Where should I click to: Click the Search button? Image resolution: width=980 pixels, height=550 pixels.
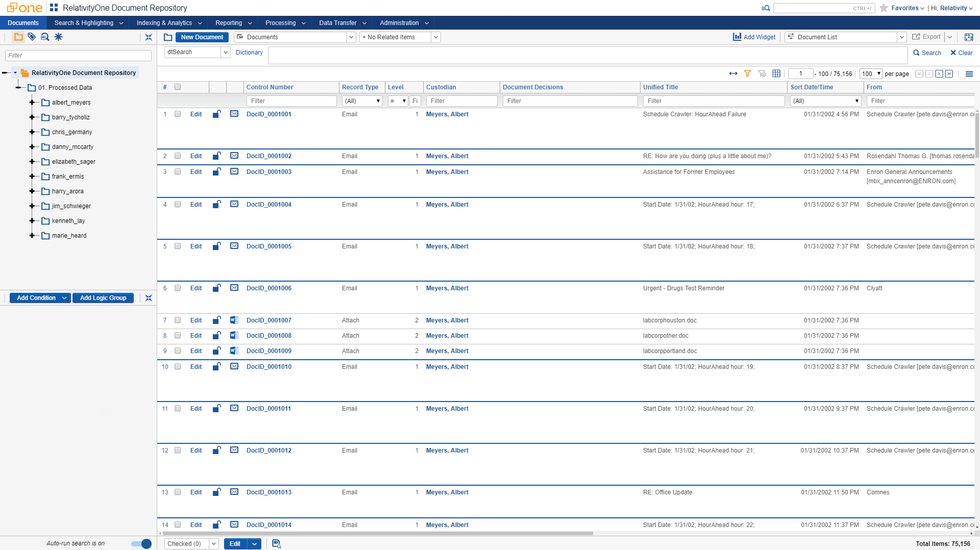point(927,53)
